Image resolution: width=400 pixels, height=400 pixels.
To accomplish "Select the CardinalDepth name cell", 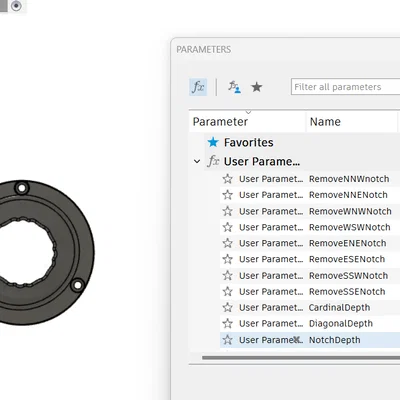I will tap(339, 307).
